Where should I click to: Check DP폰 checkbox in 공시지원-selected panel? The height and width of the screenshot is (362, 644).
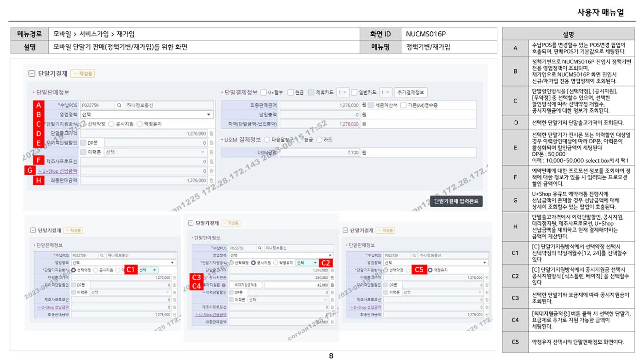231,292
